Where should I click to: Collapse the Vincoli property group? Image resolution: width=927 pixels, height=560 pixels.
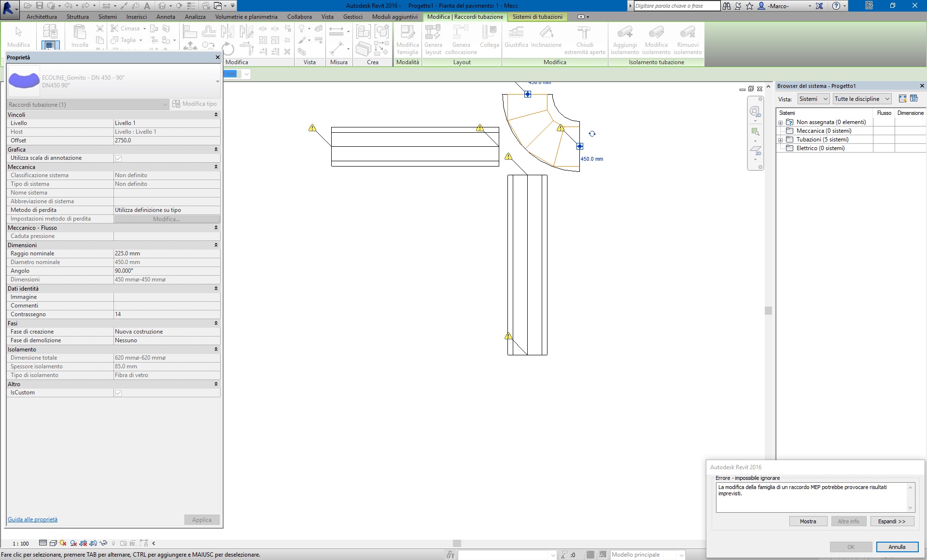[x=216, y=114]
